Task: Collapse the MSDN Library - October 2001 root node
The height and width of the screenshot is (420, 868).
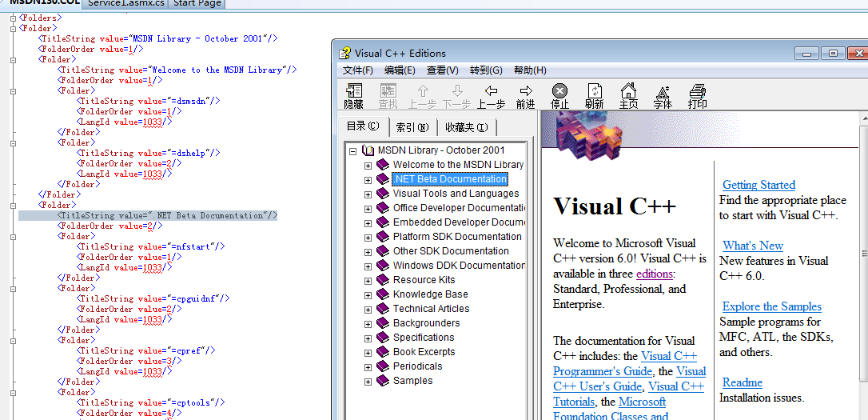Action: point(352,150)
